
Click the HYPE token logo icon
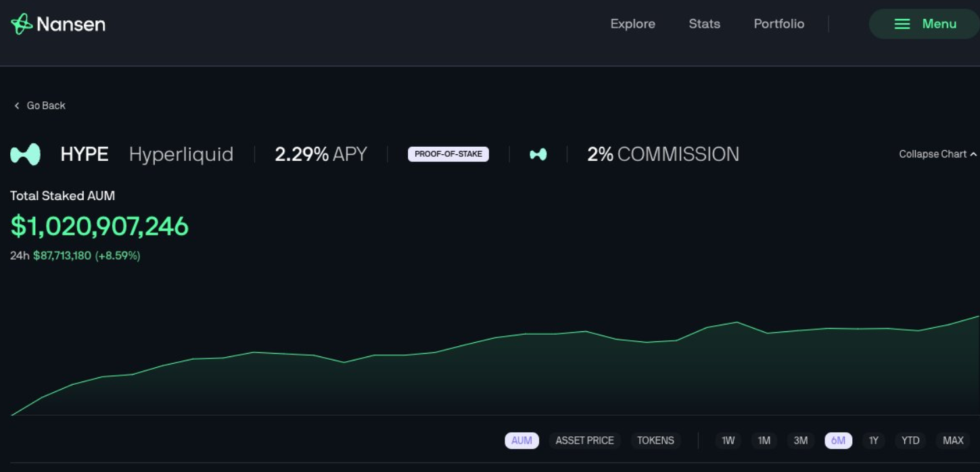26,154
